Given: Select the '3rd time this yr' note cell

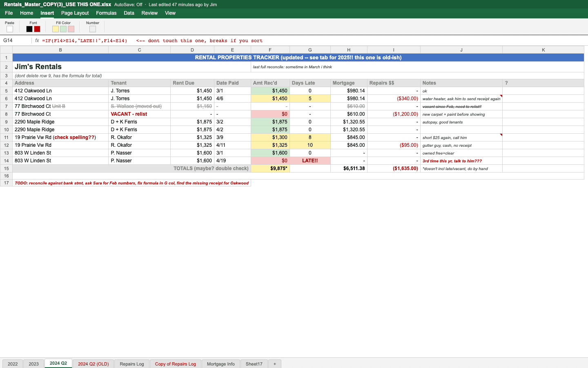Looking at the screenshot, I should 461,161.
